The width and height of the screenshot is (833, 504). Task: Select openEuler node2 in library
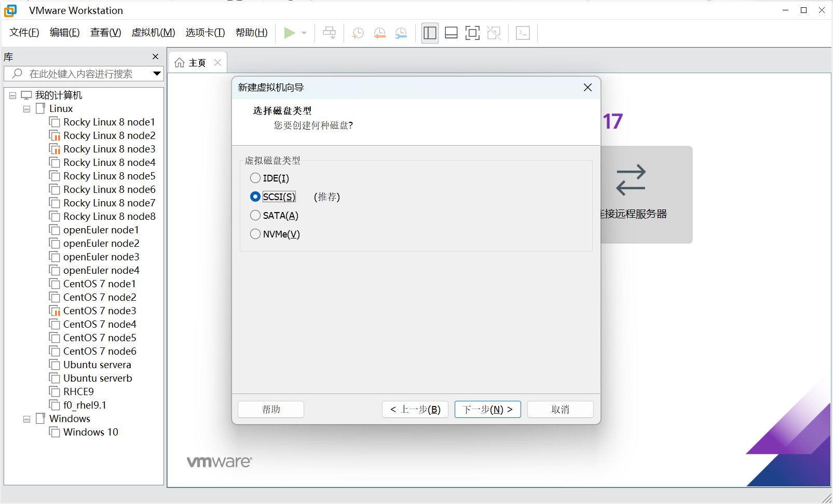(x=101, y=243)
